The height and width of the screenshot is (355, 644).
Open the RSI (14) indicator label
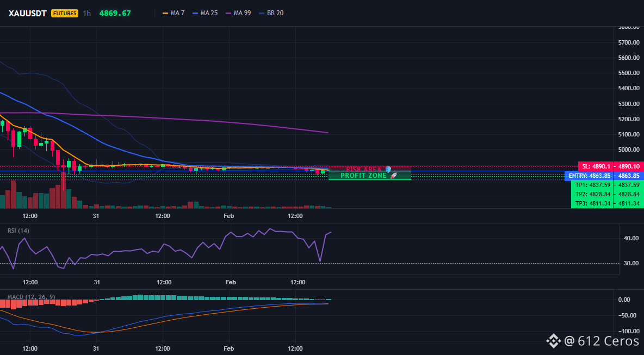[18, 231]
